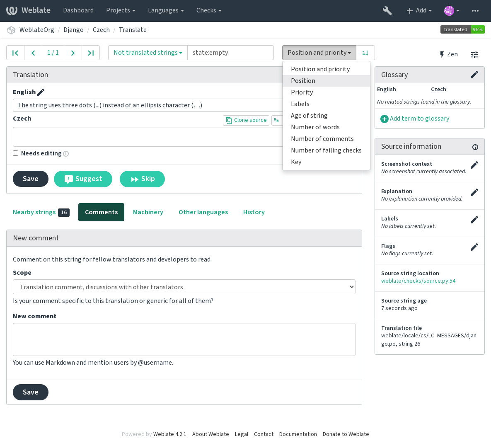Toggle the sort direction button

[x=365, y=53]
